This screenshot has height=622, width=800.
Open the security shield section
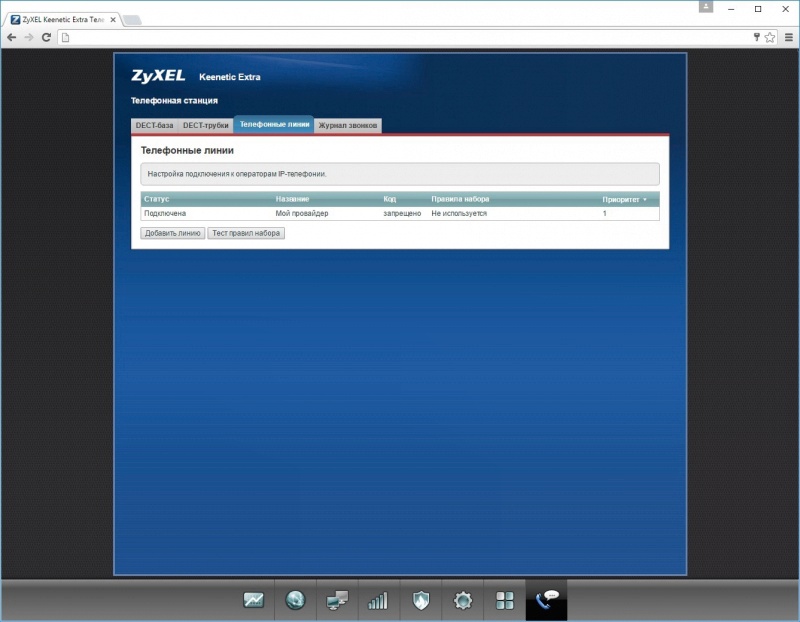point(420,600)
